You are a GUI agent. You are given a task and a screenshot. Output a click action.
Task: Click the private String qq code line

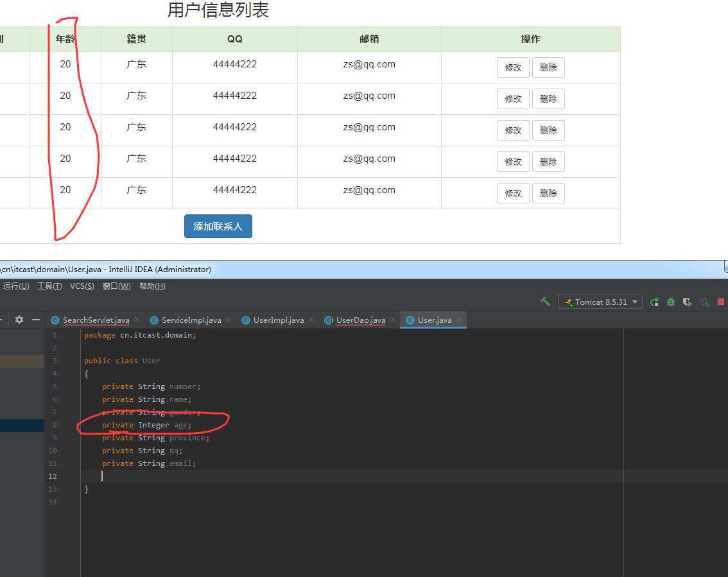click(142, 451)
